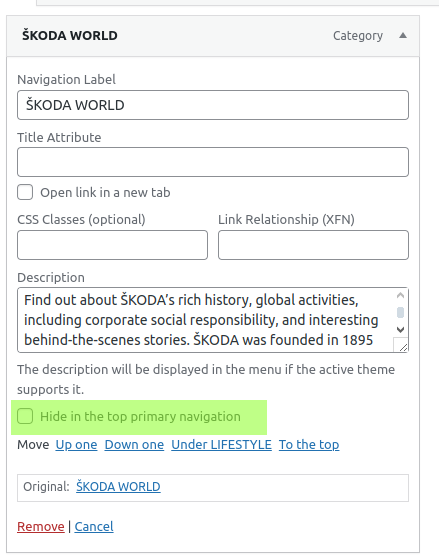Move item To the top
Screen dimensions: 439x559
tap(309, 445)
